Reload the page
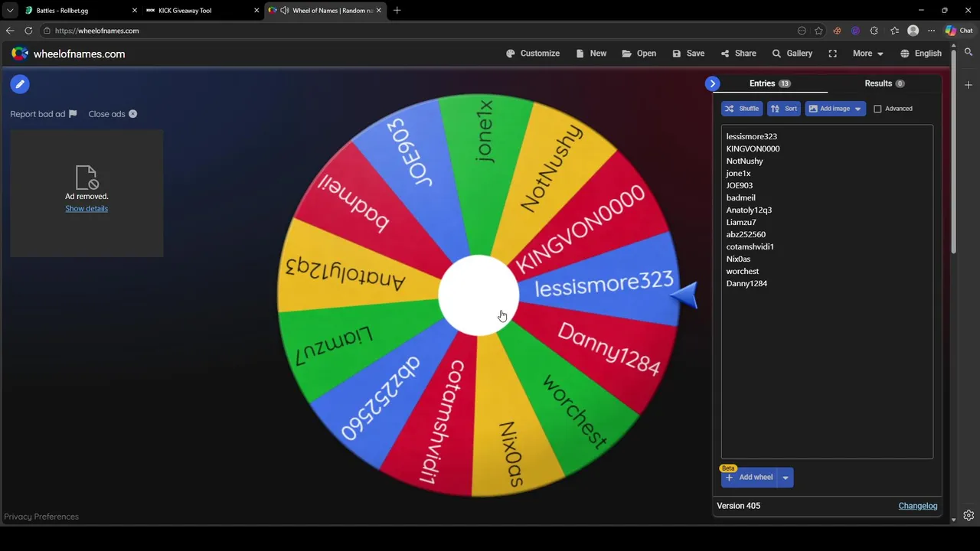The image size is (980, 551). 28,31
